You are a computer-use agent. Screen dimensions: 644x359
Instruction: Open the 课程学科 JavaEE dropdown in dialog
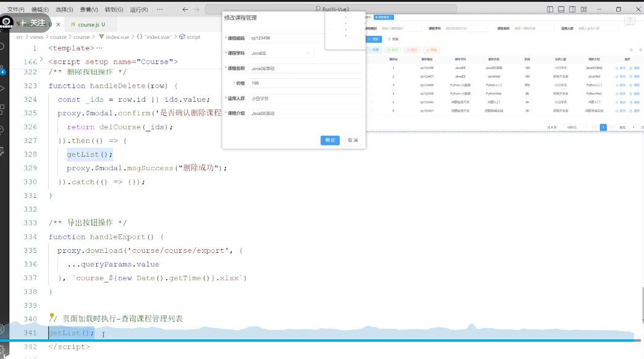click(282, 53)
